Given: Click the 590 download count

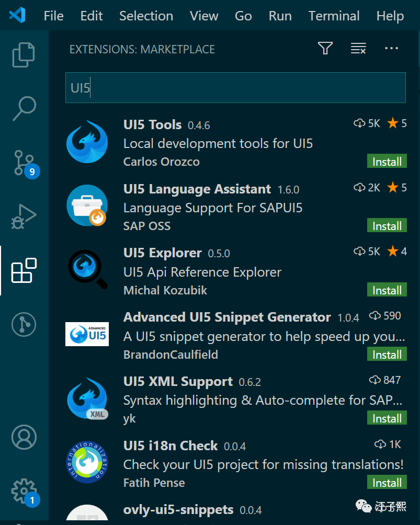Looking at the screenshot, I should (385, 316).
